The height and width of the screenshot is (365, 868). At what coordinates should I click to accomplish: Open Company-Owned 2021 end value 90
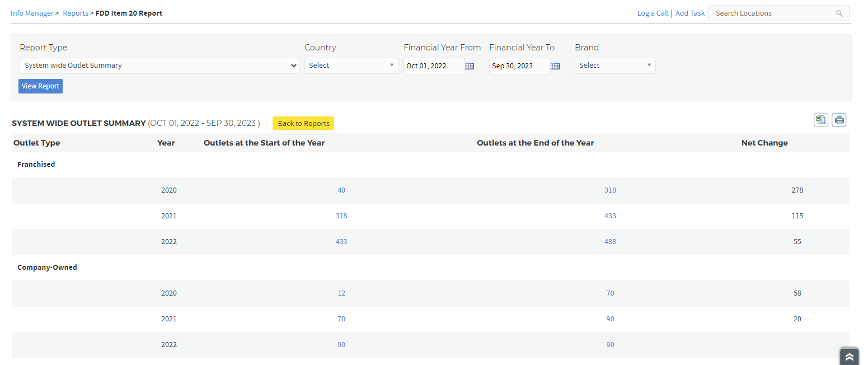[610, 319]
